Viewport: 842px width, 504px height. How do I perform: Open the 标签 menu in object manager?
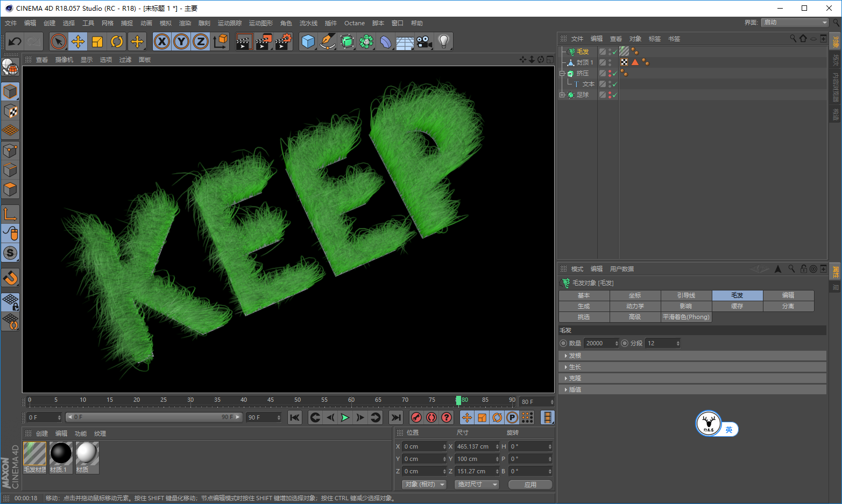click(655, 39)
